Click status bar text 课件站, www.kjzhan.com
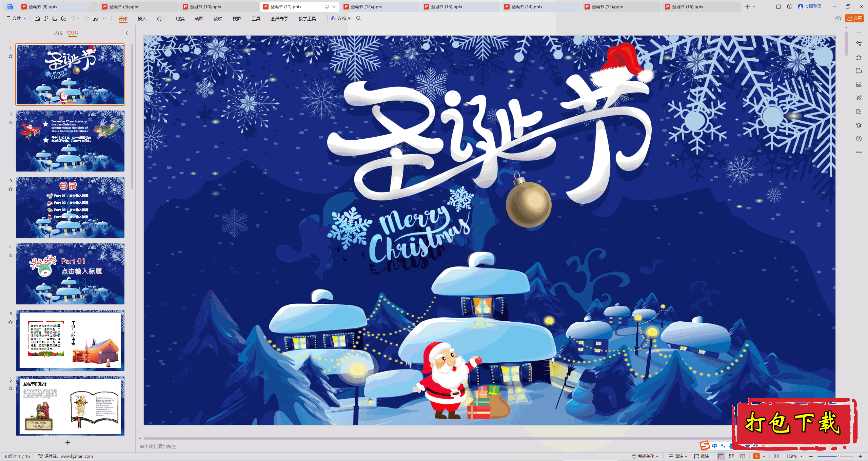868x461 pixels. (68, 456)
